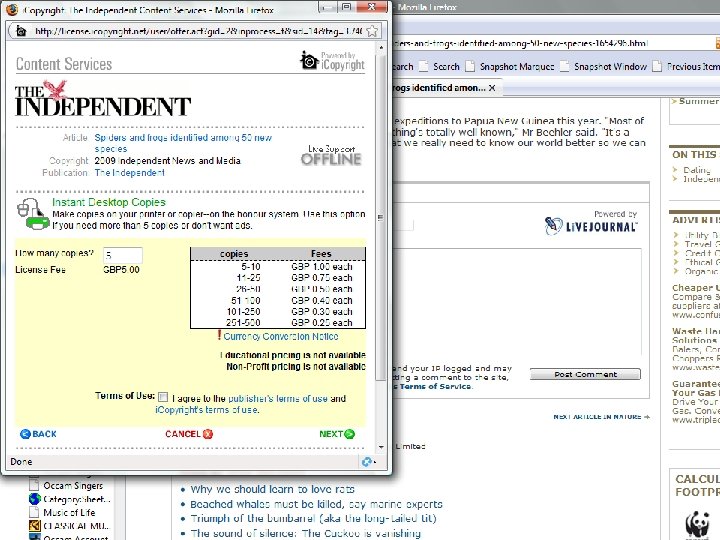Screen dimensions: 720x540
Task: Click the Categorysheet globe icon in sidebar
Action: click(x=35, y=499)
